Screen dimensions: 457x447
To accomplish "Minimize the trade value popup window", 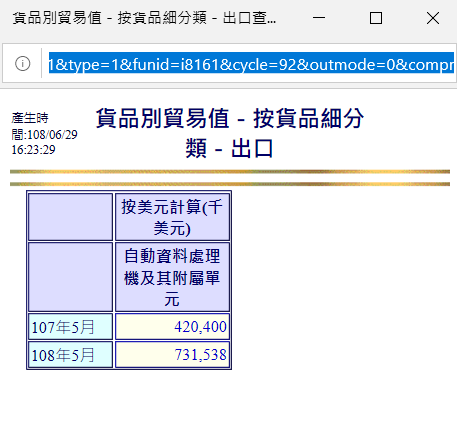I will point(319,18).
